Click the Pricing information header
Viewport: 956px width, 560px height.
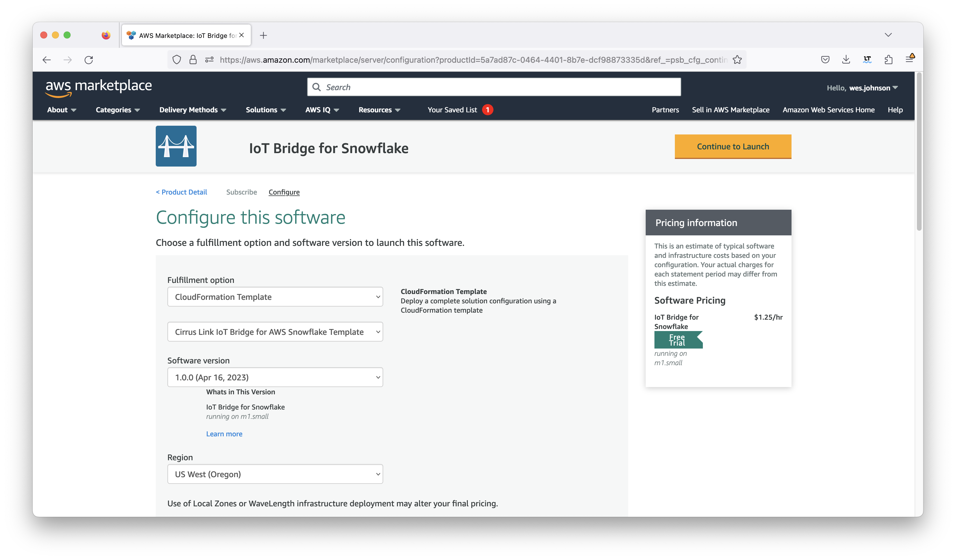pyautogui.click(x=719, y=223)
